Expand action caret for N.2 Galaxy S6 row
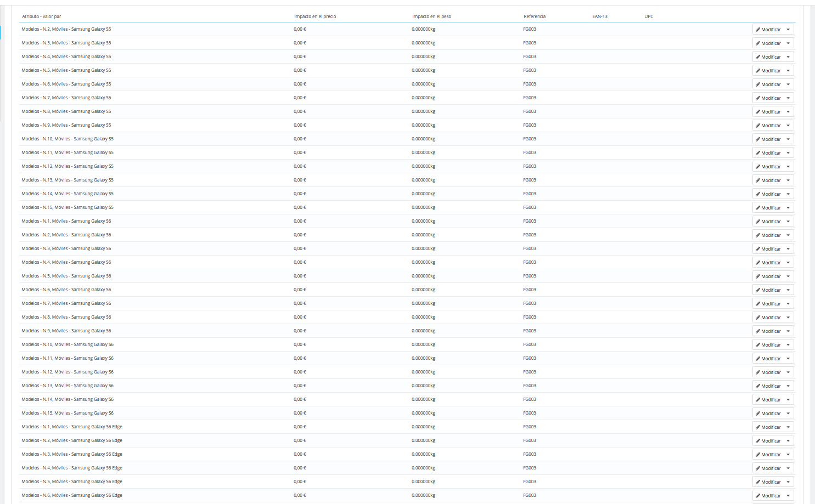 (x=788, y=235)
